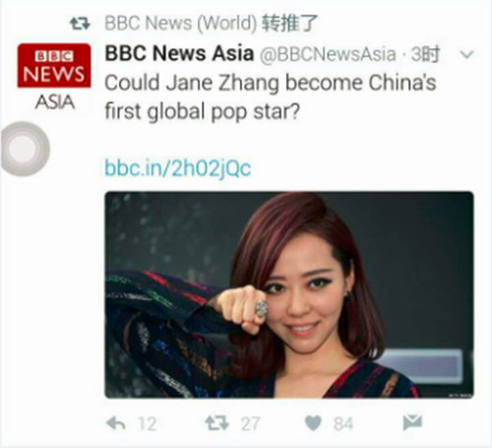Tap the BBC News Asia avatar logo
Viewport: 492px width, 448px height.
(54, 77)
